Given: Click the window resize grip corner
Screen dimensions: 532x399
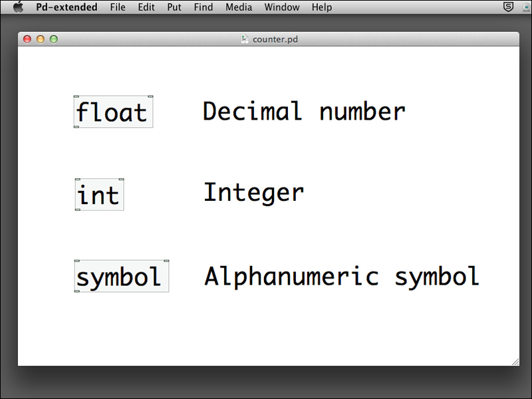Looking at the screenshot, I should [x=515, y=361].
